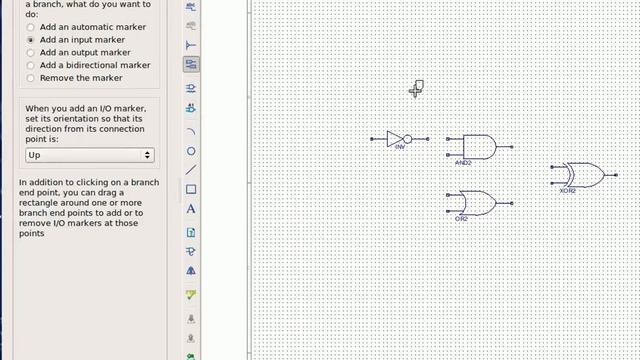The image size is (640, 360).
Task: Click the AND2 gate output pin endpoint
Action: point(511,147)
